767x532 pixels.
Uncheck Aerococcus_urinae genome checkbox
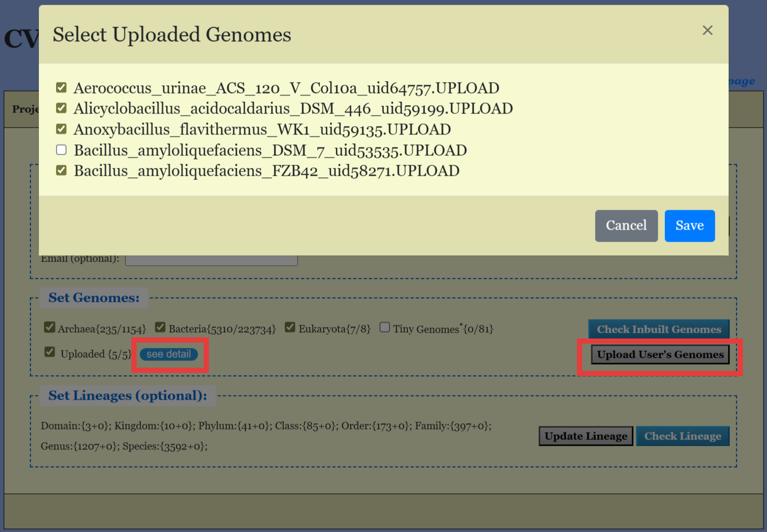click(x=61, y=87)
